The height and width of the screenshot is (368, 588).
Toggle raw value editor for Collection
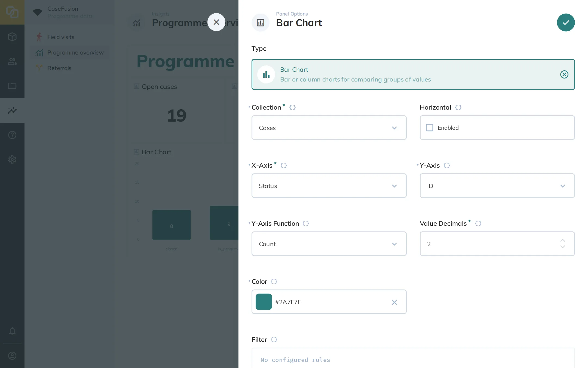[x=292, y=107]
